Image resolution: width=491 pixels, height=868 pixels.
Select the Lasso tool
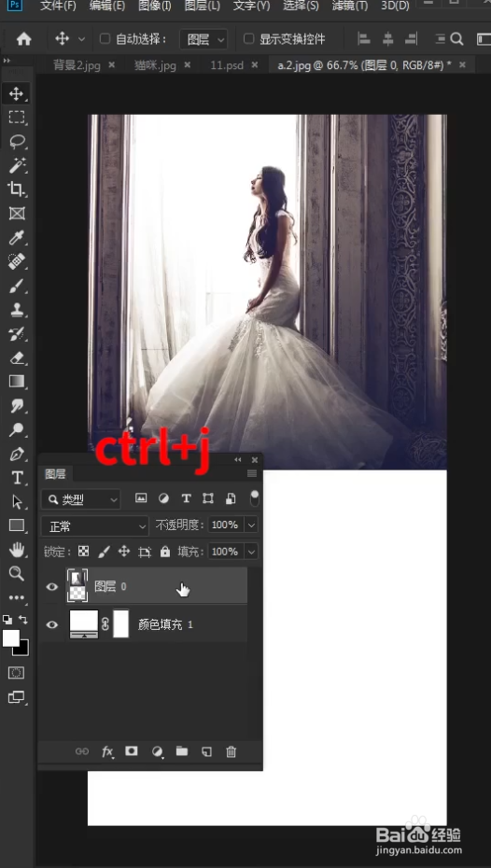[16, 141]
